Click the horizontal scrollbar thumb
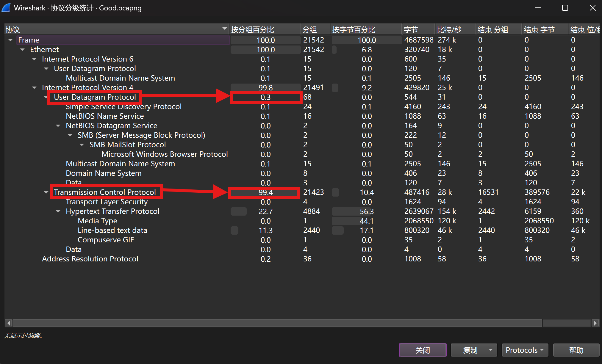602x364 pixels. pos(277,323)
